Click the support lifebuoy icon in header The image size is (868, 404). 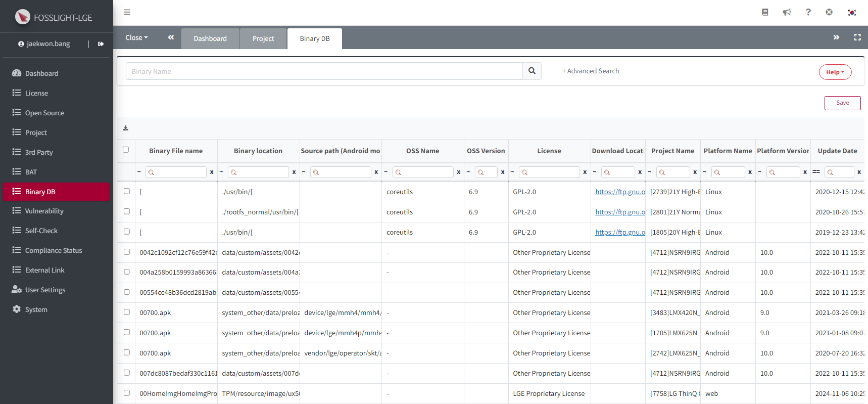coord(829,12)
